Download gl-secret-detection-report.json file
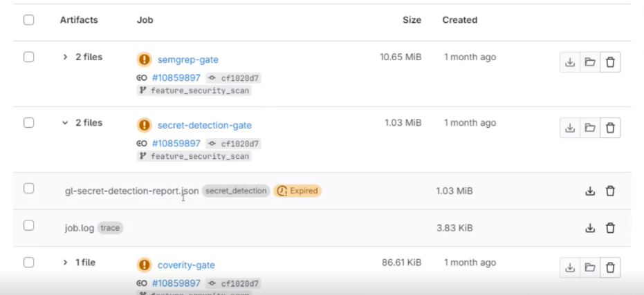The height and width of the screenshot is (295, 644). click(590, 191)
